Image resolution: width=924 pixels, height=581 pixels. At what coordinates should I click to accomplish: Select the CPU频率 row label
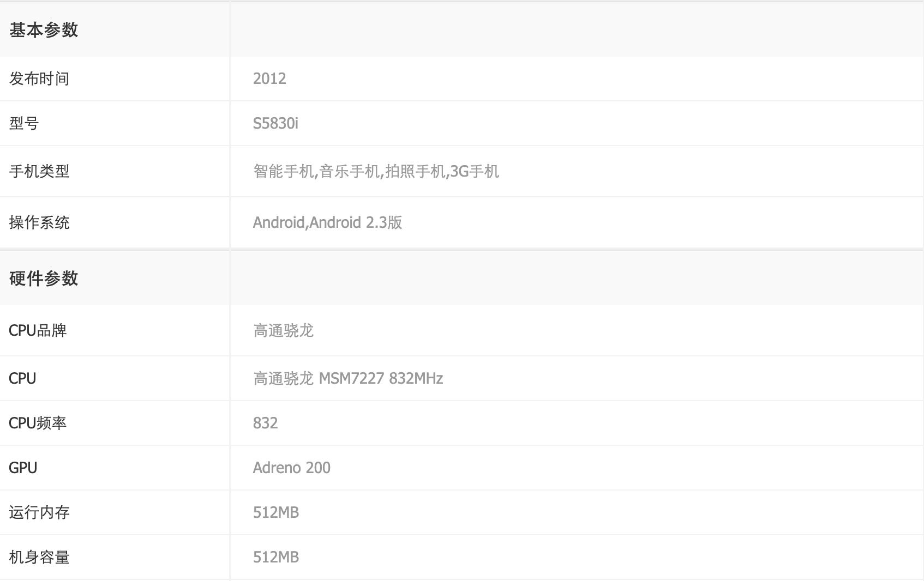[38, 423]
